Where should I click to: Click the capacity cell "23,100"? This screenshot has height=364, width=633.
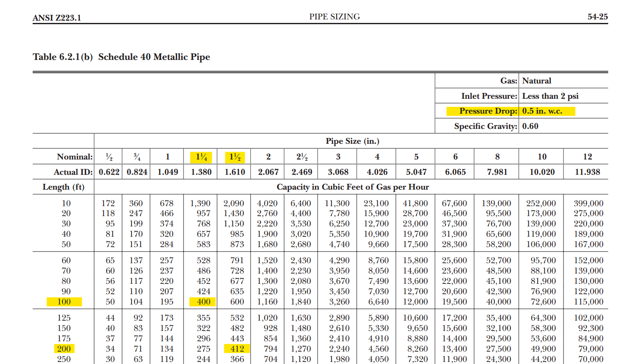[x=376, y=203]
